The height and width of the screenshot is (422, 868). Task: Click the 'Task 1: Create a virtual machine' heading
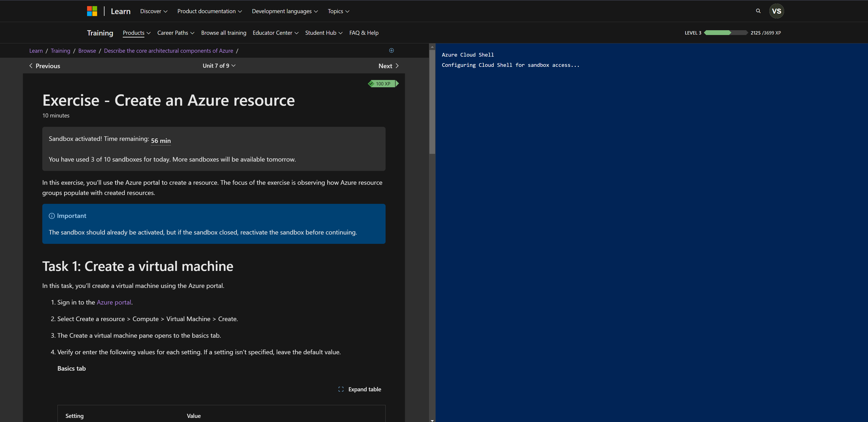[x=138, y=266]
